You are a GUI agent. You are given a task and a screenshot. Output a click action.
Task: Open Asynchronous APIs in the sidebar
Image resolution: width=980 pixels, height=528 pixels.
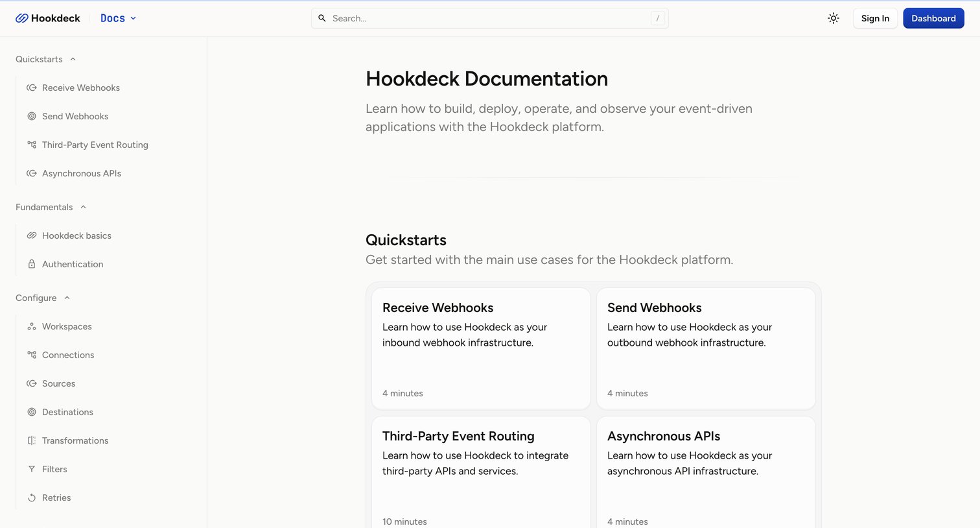point(82,173)
